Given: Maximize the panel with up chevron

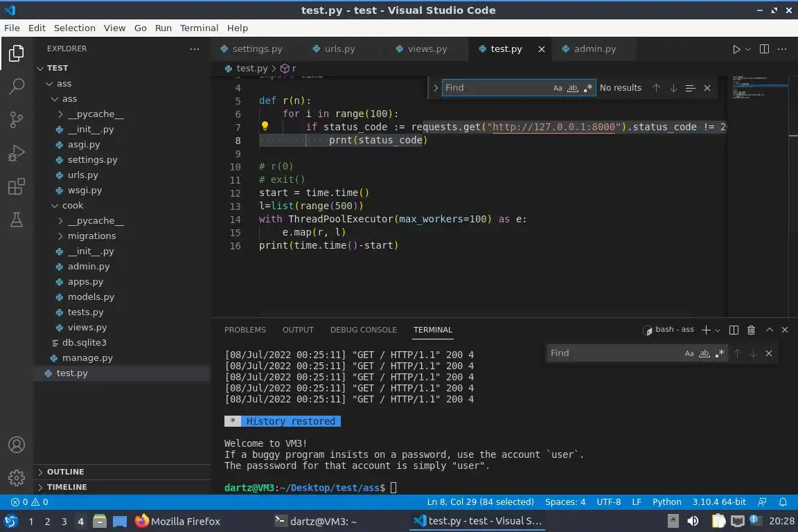Looking at the screenshot, I should [x=770, y=330].
